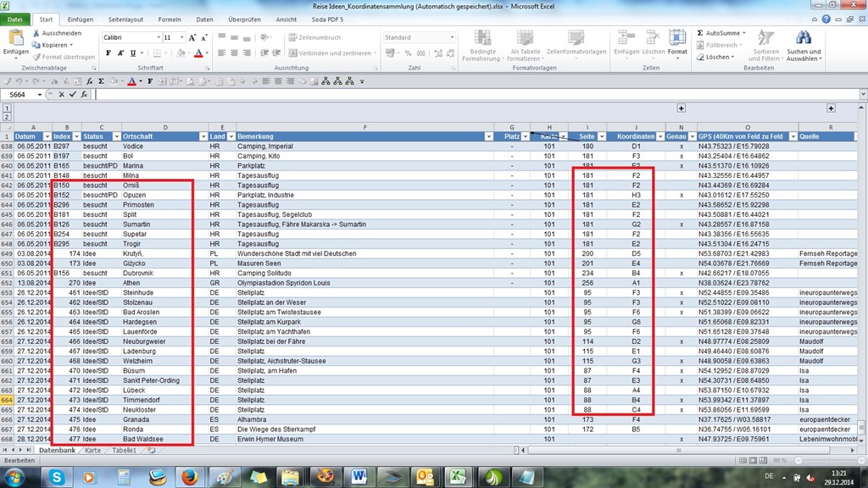The image size is (868, 488).
Task: Click the Ausschneiden scissors icon
Action: (x=36, y=33)
